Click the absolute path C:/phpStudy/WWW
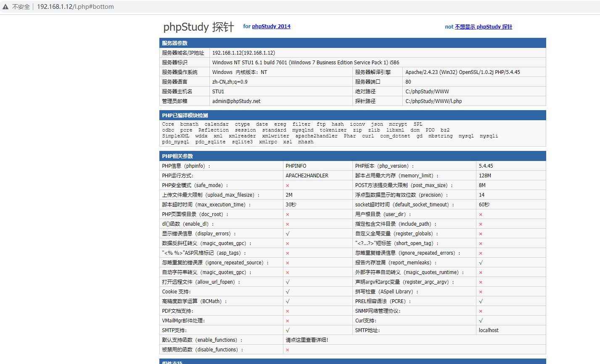 tap(427, 92)
